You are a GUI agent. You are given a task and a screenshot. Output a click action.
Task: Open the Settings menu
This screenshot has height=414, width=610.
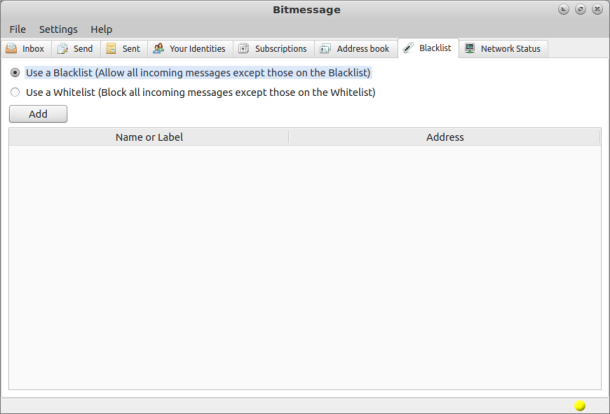(58, 29)
